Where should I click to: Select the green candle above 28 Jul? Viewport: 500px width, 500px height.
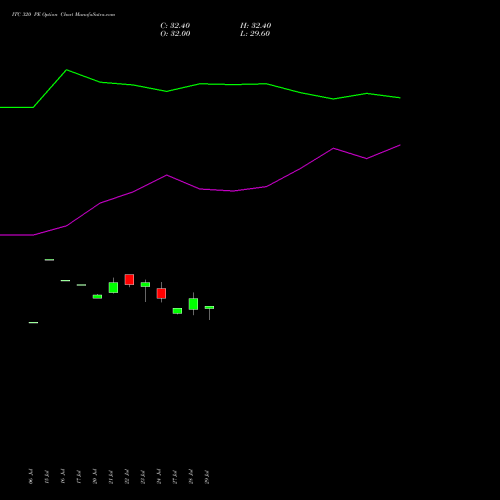pos(193,304)
